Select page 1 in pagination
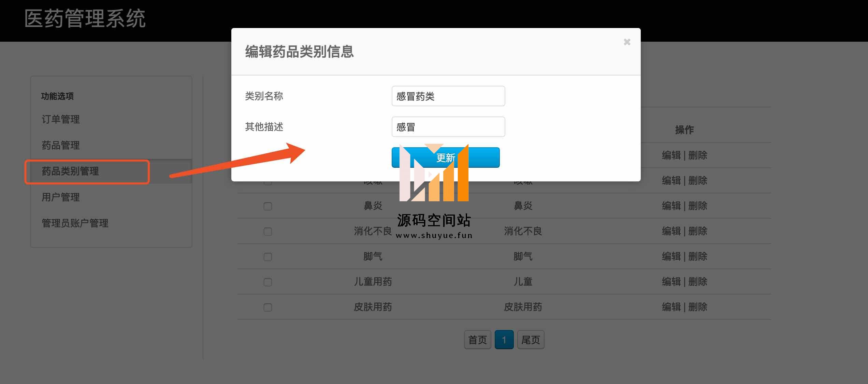Viewport: 868px width, 384px height. click(x=504, y=340)
